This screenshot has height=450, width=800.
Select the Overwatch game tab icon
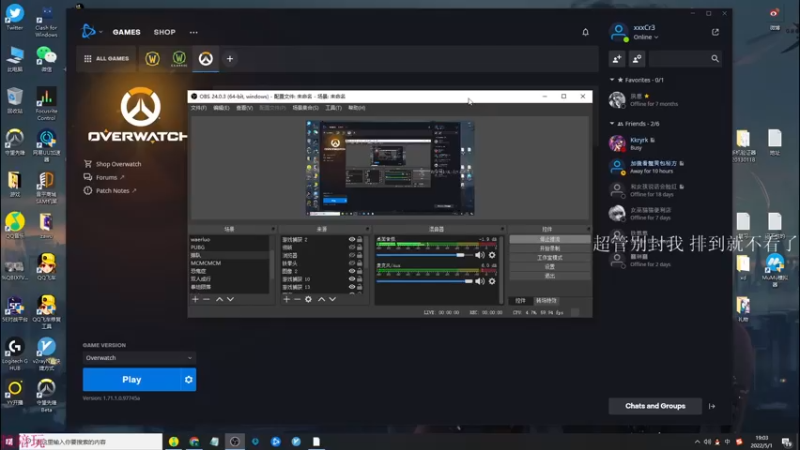[x=206, y=59]
